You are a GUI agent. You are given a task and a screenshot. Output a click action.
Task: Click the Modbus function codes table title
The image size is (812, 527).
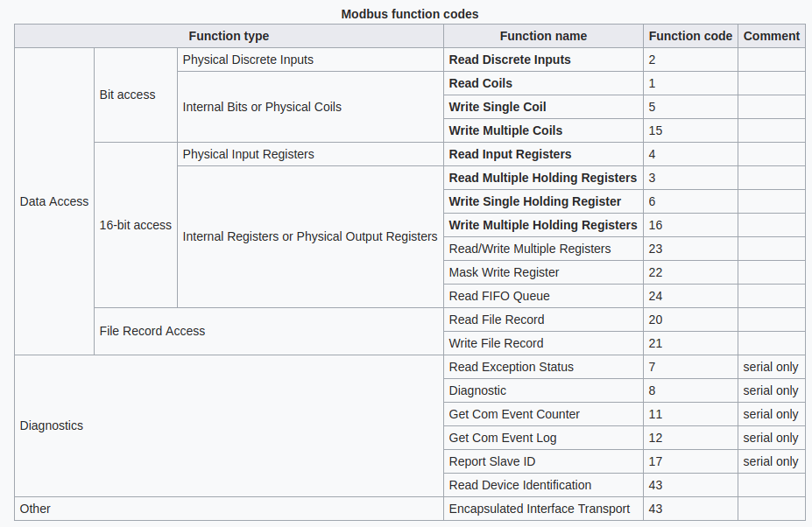click(x=409, y=14)
